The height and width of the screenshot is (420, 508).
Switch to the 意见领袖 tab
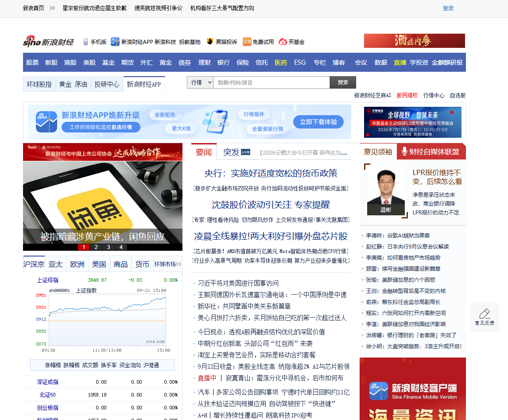378,152
